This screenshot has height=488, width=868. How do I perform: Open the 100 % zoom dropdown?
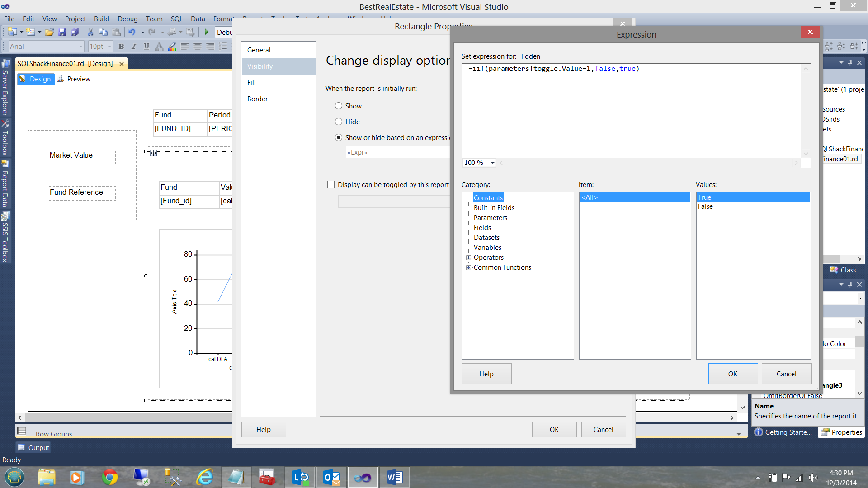(x=492, y=163)
